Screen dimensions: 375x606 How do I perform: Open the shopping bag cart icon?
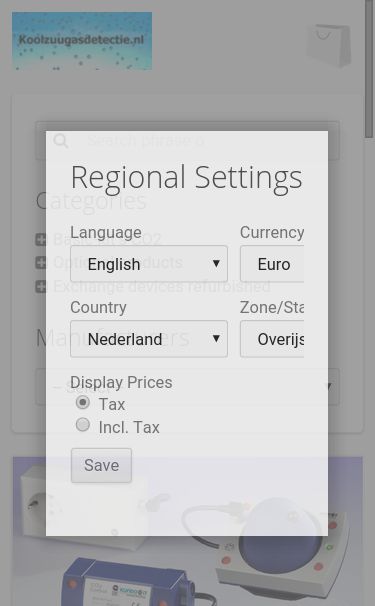point(329,46)
